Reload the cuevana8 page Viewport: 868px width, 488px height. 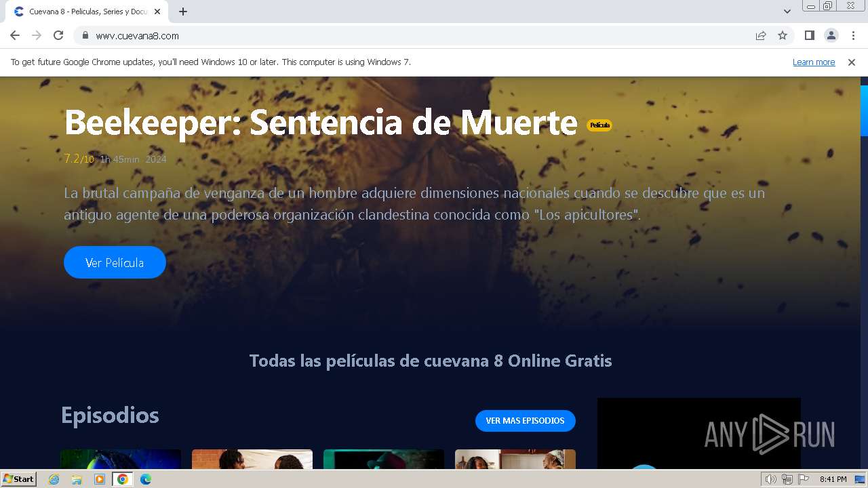click(x=58, y=35)
